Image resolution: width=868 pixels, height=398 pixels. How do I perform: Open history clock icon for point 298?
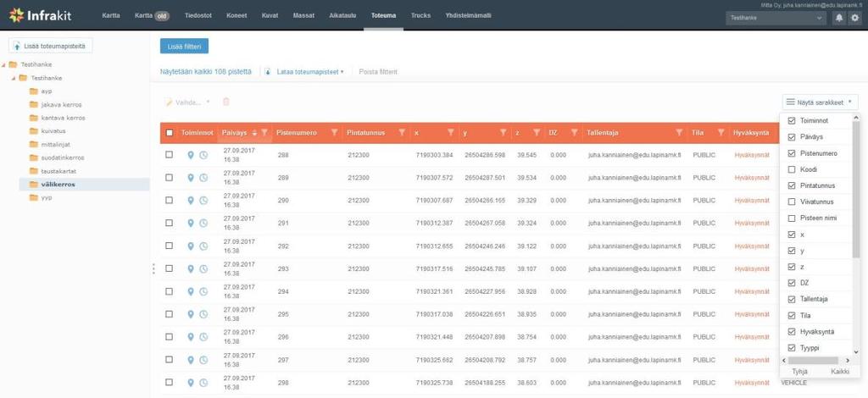203,382
